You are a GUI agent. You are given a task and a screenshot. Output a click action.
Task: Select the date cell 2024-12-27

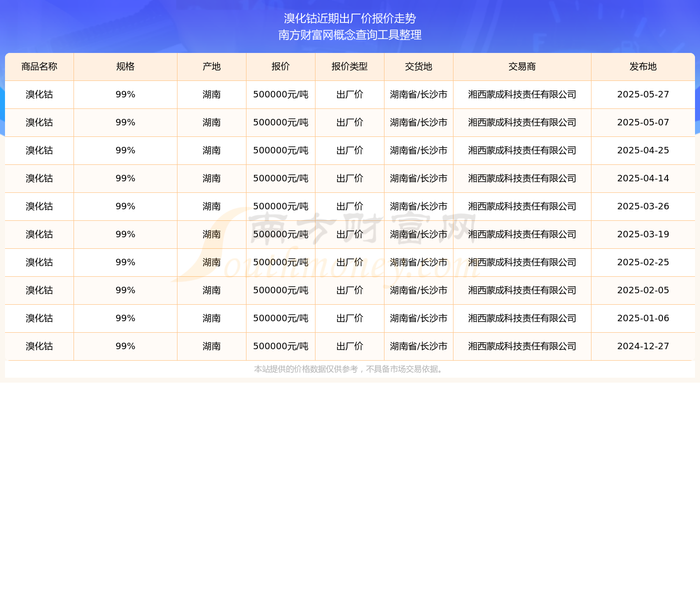pyautogui.click(x=643, y=346)
